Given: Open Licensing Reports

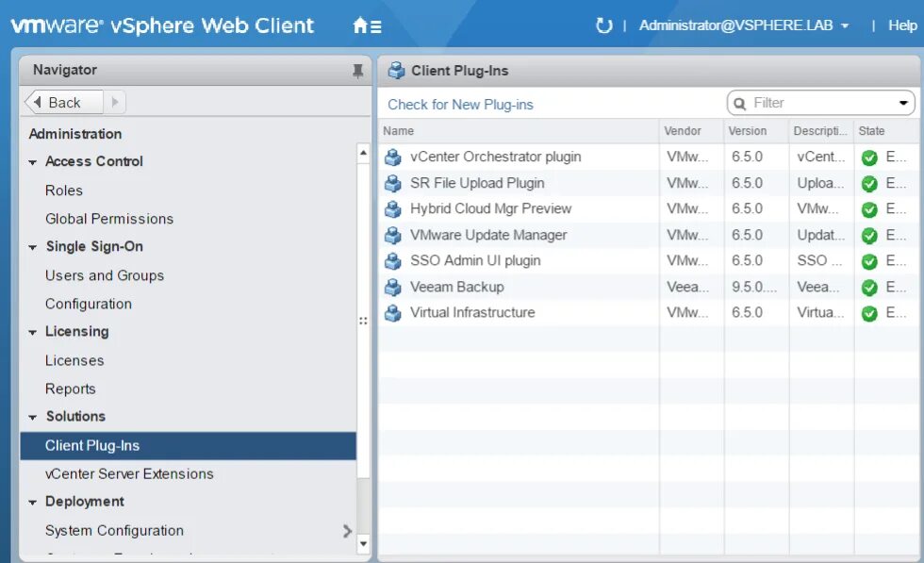Looking at the screenshot, I should 70,389.
